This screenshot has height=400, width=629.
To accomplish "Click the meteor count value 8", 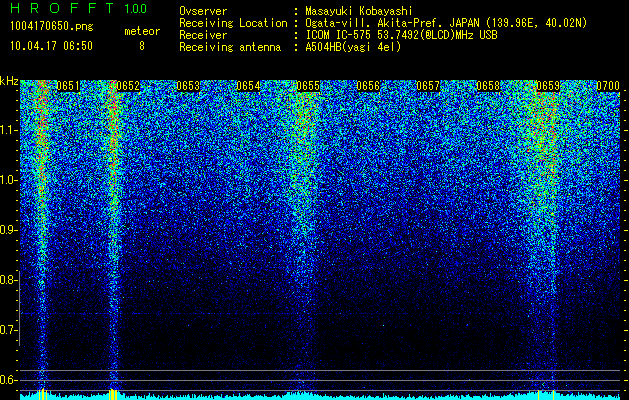I will (x=142, y=46).
